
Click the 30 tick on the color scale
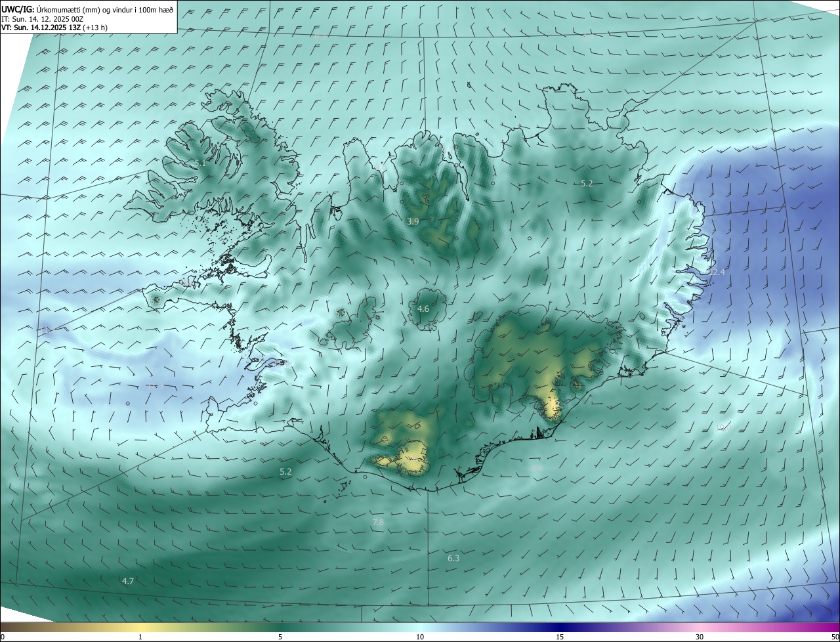700,637
